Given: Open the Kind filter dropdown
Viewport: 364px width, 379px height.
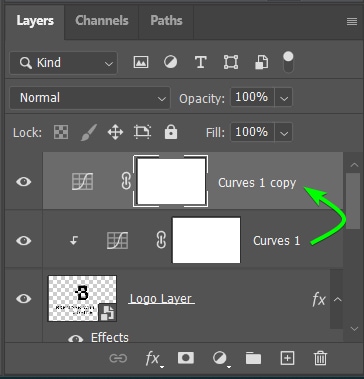Looking at the screenshot, I should coord(63,63).
